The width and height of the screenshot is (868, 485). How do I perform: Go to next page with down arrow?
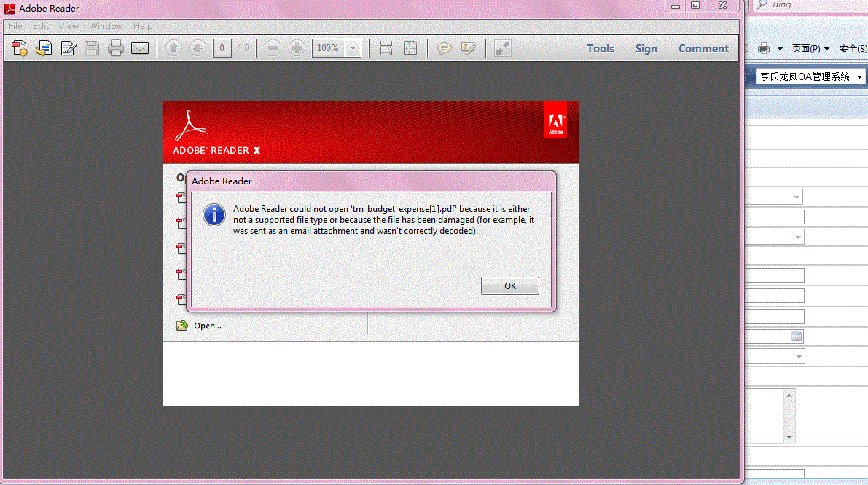tap(198, 48)
